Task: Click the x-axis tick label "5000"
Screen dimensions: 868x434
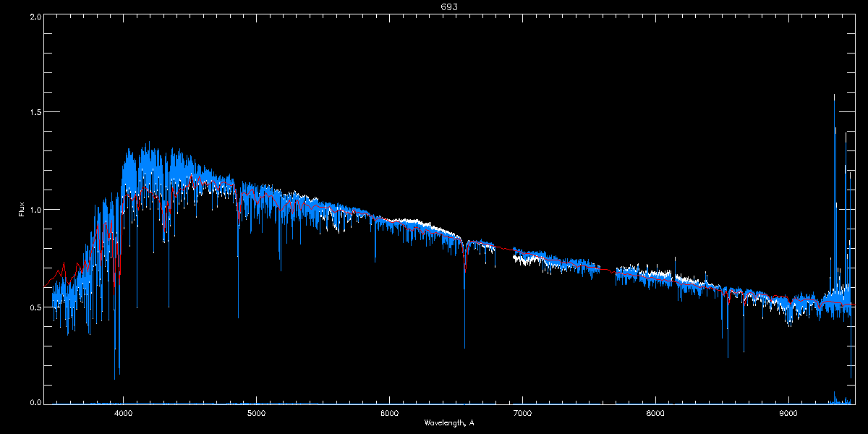Action: (x=256, y=413)
